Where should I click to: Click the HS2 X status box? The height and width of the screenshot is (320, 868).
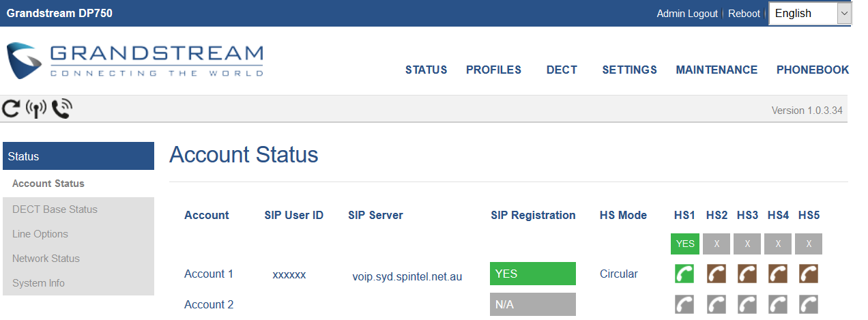717,244
